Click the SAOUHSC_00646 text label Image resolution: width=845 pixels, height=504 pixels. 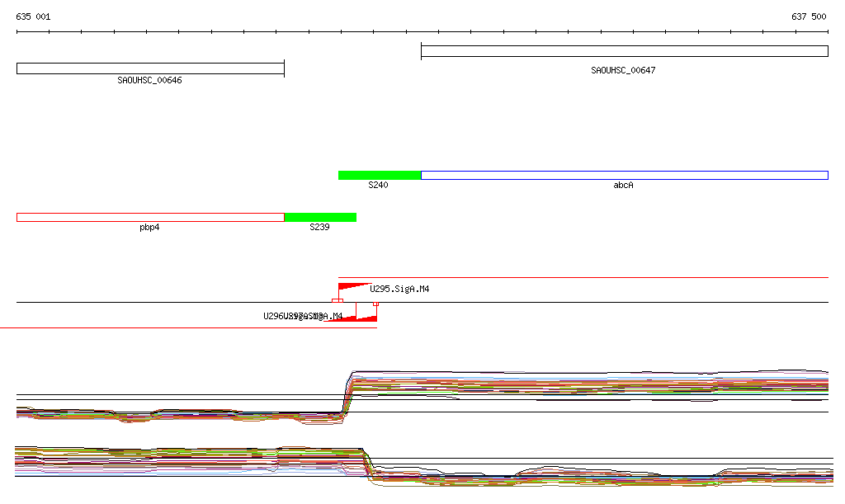point(149,81)
